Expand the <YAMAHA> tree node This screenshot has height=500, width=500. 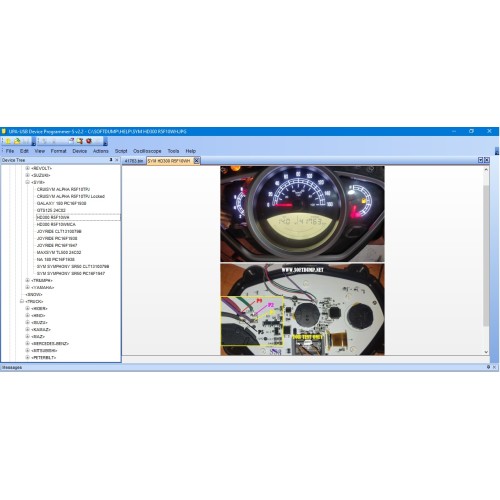(x=28, y=287)
